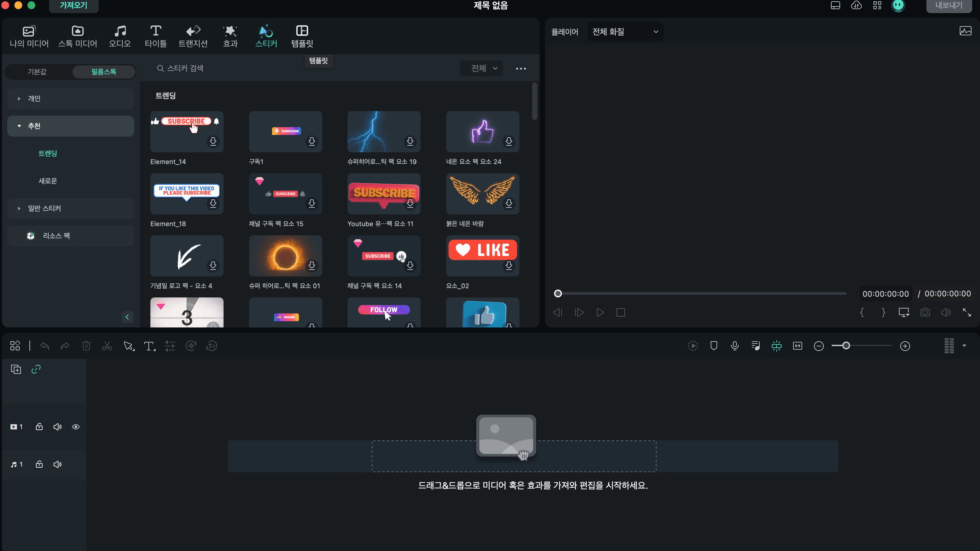The height and width of the screenshot is (551, 980).
Task: Open the 효과 tab
Action: click(x=230, y=36)
